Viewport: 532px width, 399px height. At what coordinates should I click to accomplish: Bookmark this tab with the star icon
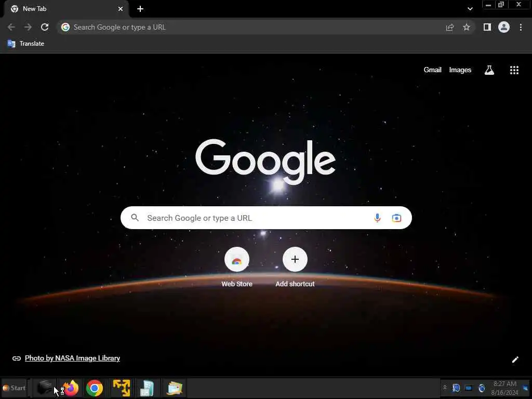(x=467, y=27)
